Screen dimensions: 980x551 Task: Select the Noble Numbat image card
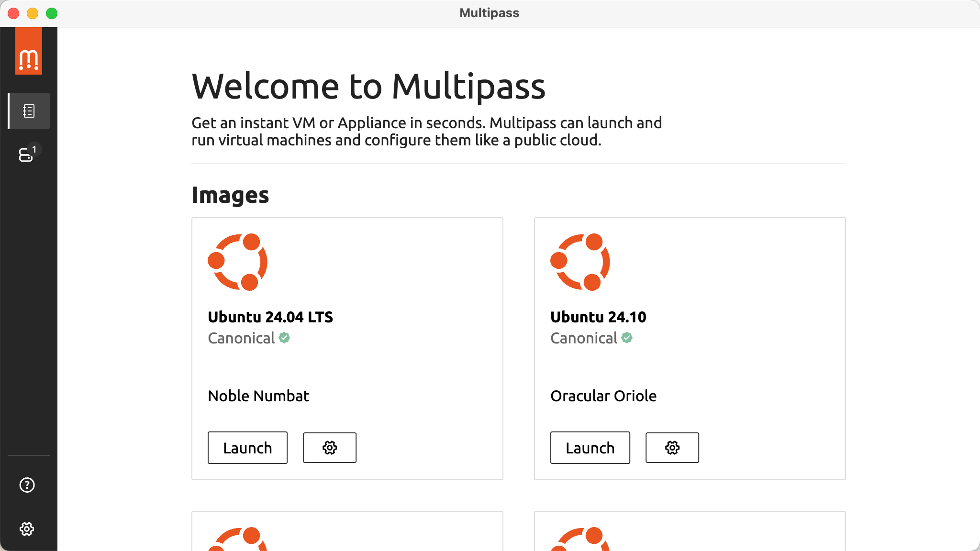(347, 349)
